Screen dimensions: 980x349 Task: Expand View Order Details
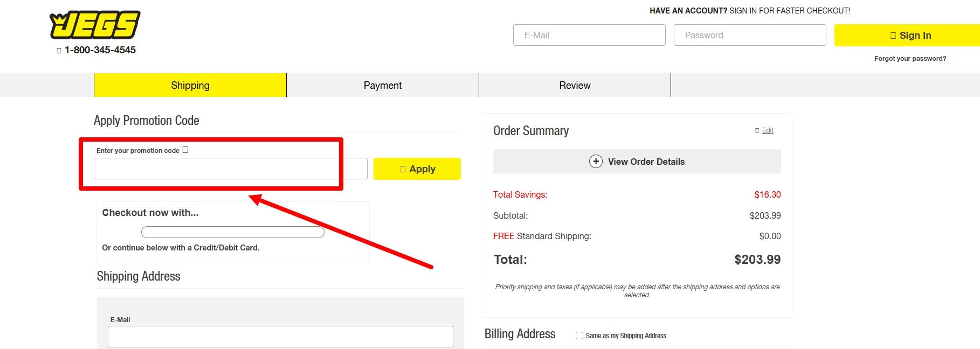(x=646, y=162)
